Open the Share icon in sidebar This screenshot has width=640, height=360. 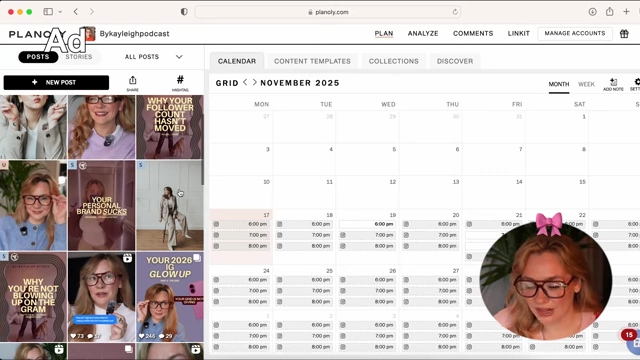132,83
